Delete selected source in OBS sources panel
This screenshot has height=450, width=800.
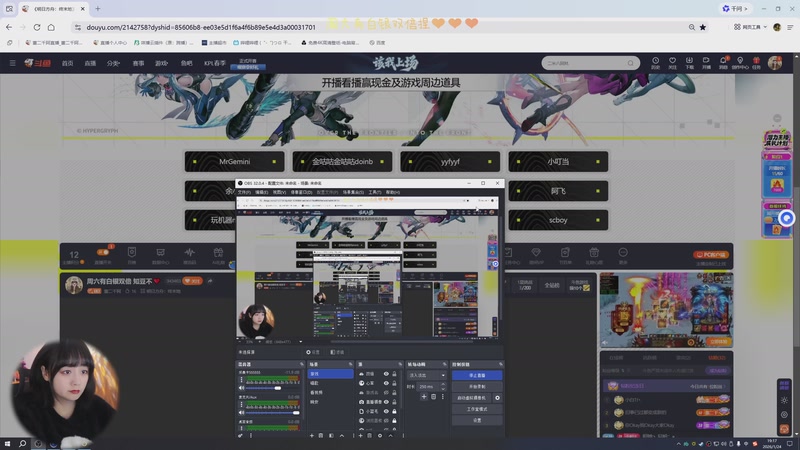[x=369, y=436]
